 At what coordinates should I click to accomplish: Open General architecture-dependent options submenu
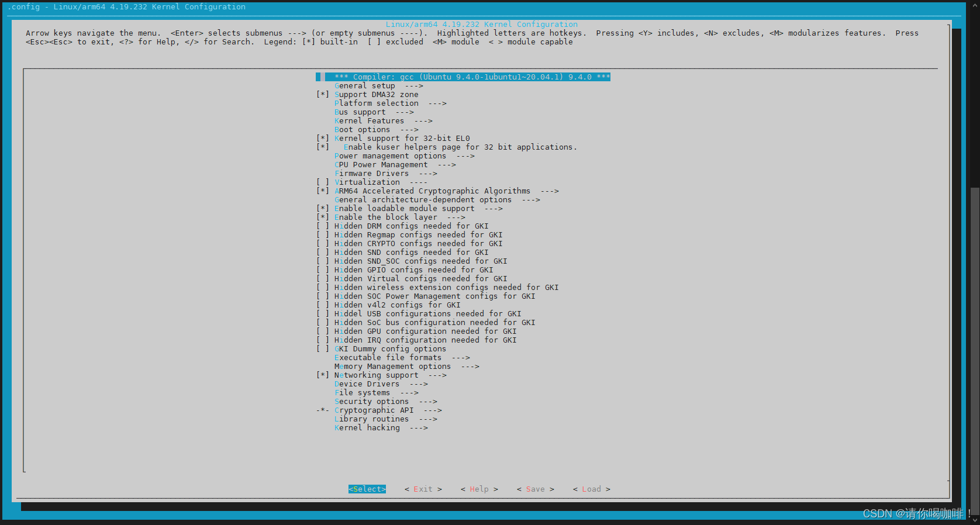point(437,200)
